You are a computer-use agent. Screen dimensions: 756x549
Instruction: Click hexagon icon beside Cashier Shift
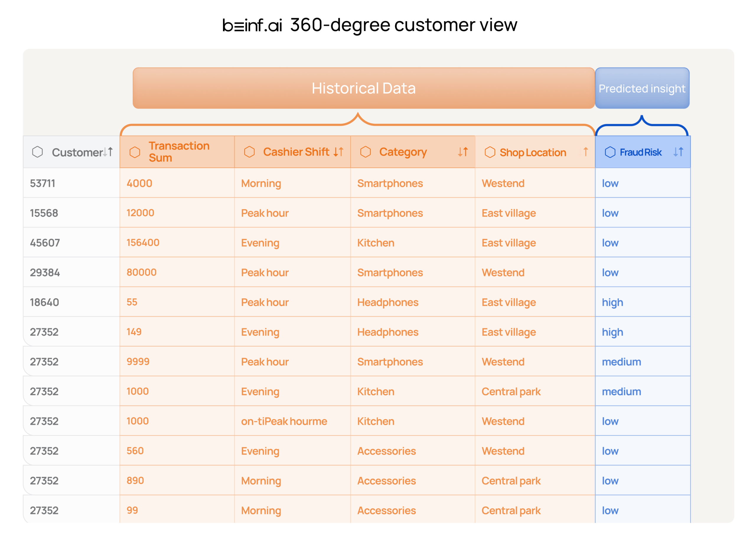249,152
